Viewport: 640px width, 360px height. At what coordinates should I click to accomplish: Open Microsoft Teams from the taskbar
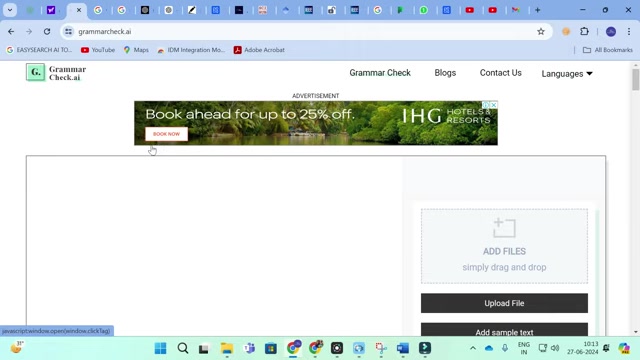[249, 348]
